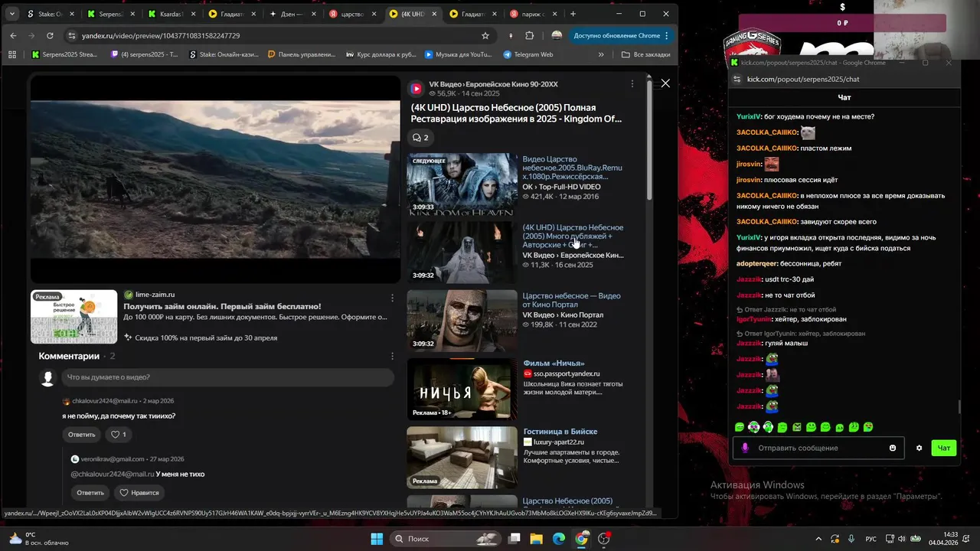Show hidden bookmarks with the double chevron
This screenshot has width=980, height=551.
601,54
